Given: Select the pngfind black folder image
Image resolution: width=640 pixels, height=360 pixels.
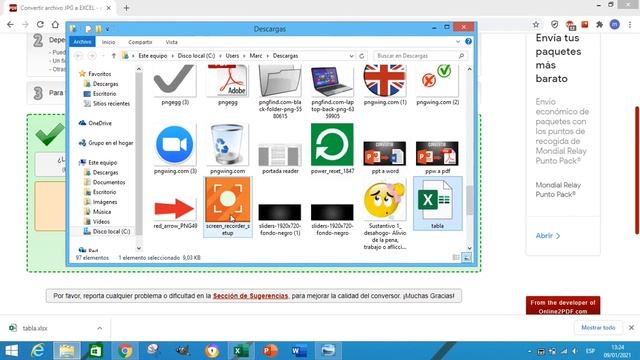Looking at the screenshot, I should (x=280, y=92).
